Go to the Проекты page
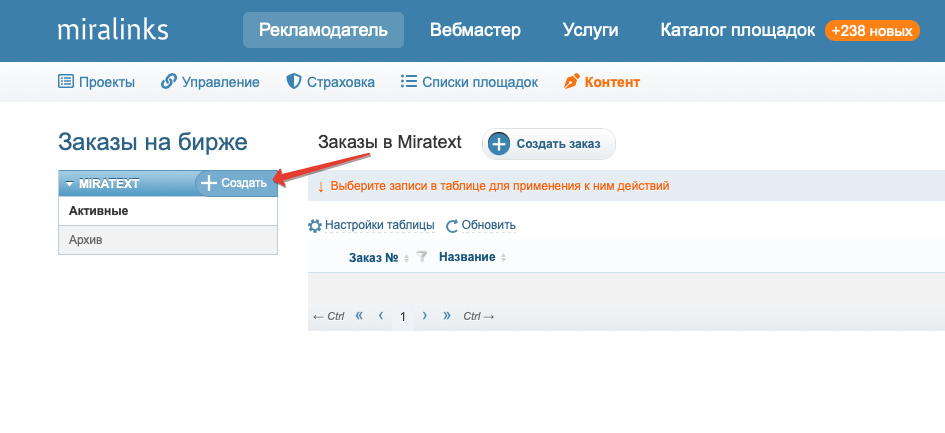The image size is (945, 433). [x=107, y=82]
